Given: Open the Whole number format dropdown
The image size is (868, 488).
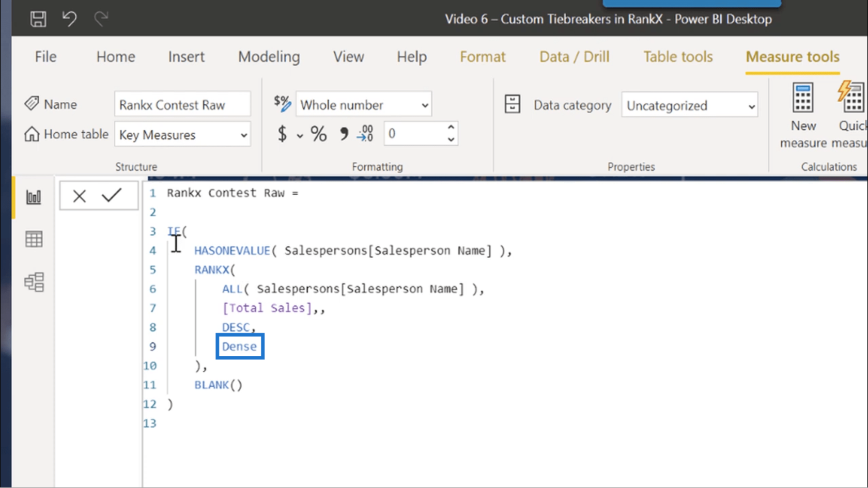Looking at the screenshot, I should click(x=364, y=105).
